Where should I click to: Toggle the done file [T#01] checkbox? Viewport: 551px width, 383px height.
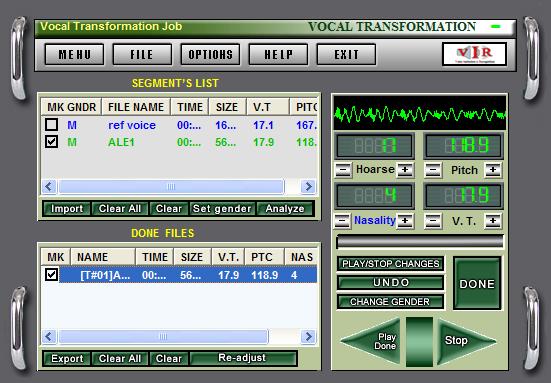tap(52, 274)
